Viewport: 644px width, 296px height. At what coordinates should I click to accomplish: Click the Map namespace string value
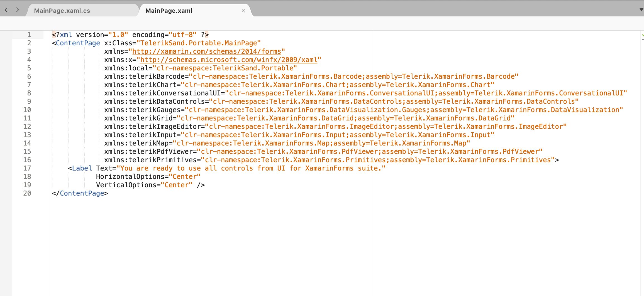click(x=321, y=143)
